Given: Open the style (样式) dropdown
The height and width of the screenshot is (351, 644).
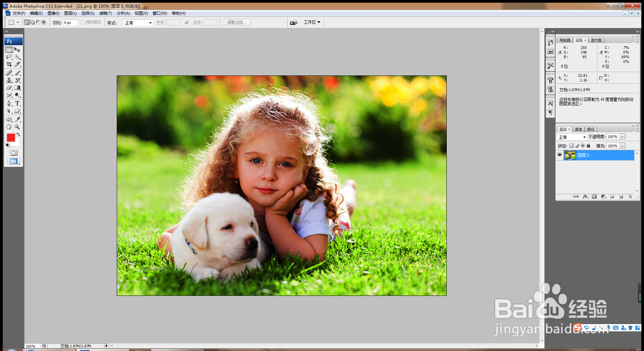Looking at the screenshot, I should pos(138,23).
